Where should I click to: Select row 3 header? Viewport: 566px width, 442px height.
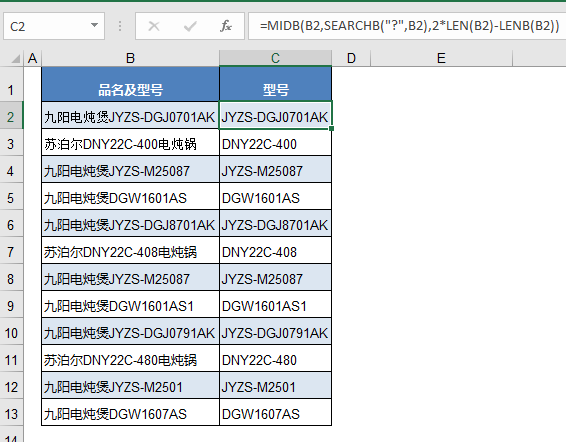pyautogui.click(x=11, y=143)
